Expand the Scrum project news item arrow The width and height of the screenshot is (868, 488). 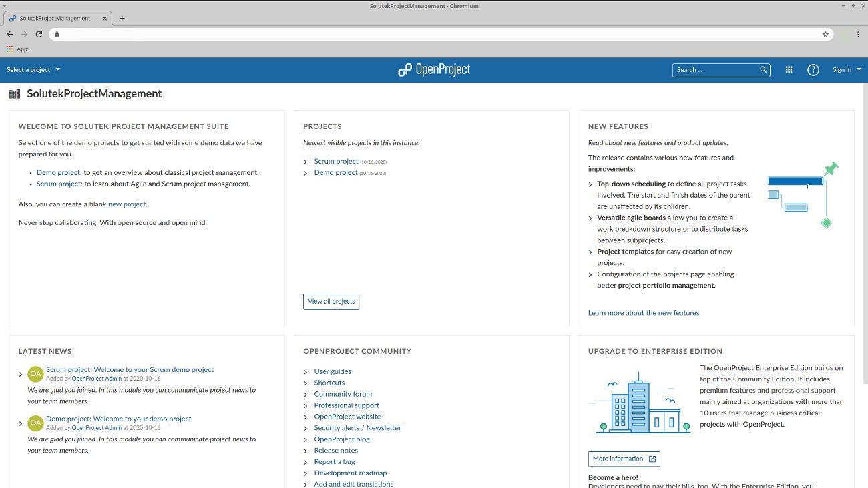pos(21,374)
